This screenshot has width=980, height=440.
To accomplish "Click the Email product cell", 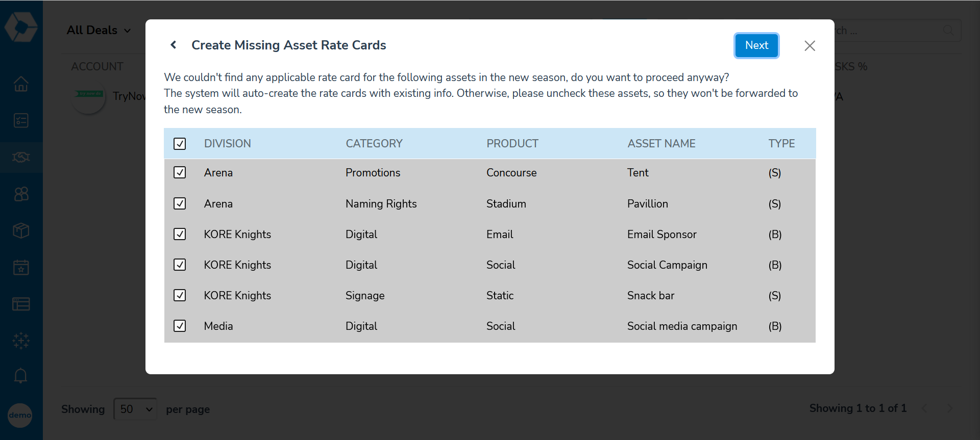I will 500,235.
